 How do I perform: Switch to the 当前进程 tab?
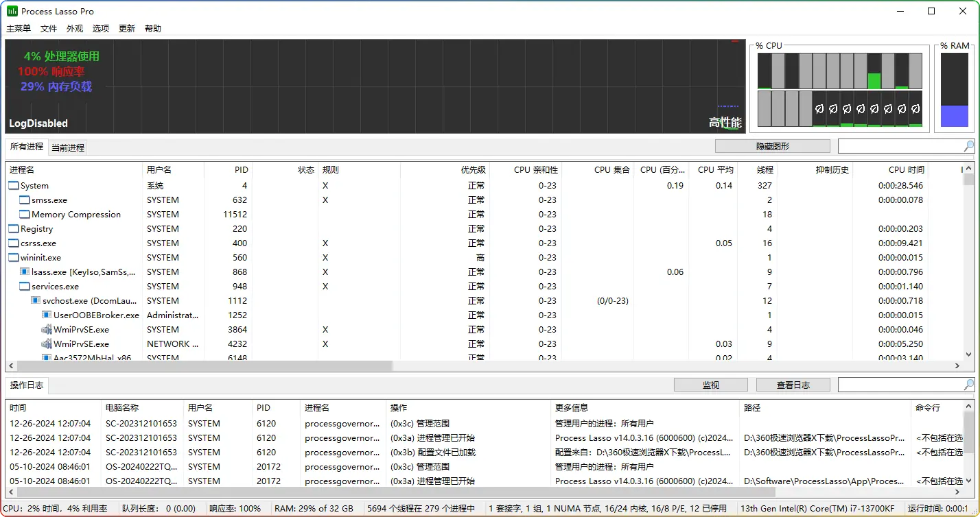pyautogui.click(x=68, y=147)
